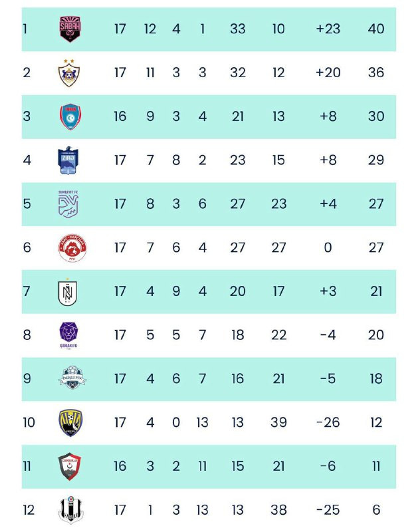Viewport: 418px width, 532px height.
Task: Click the 36 points total in row two
Action: pos(376,72)
